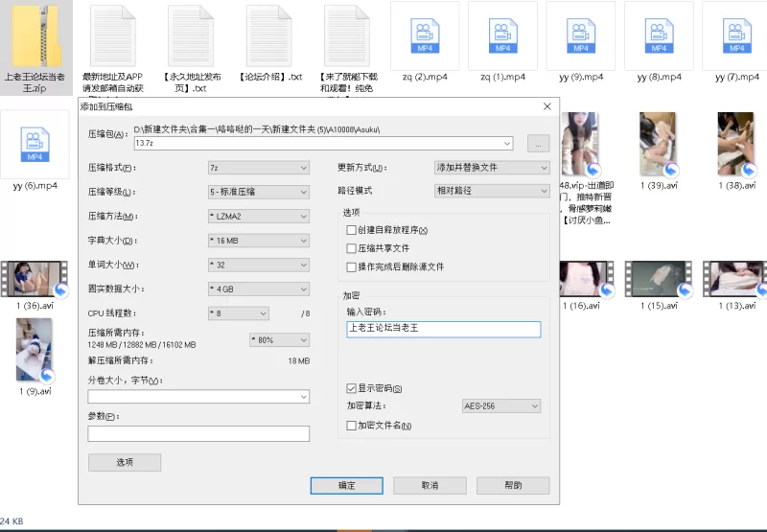767x532 pixels.
Task: Click the archive path text D:\新建文件夹
Action: pos(257,129)
